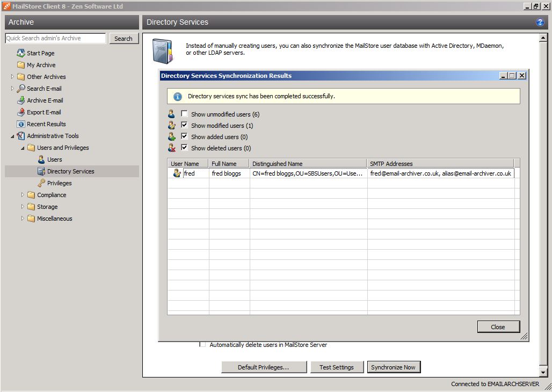Click the Privileges key icon
Image resolution: width=552 pixels, height=392 pixels.
coord(41,183)
